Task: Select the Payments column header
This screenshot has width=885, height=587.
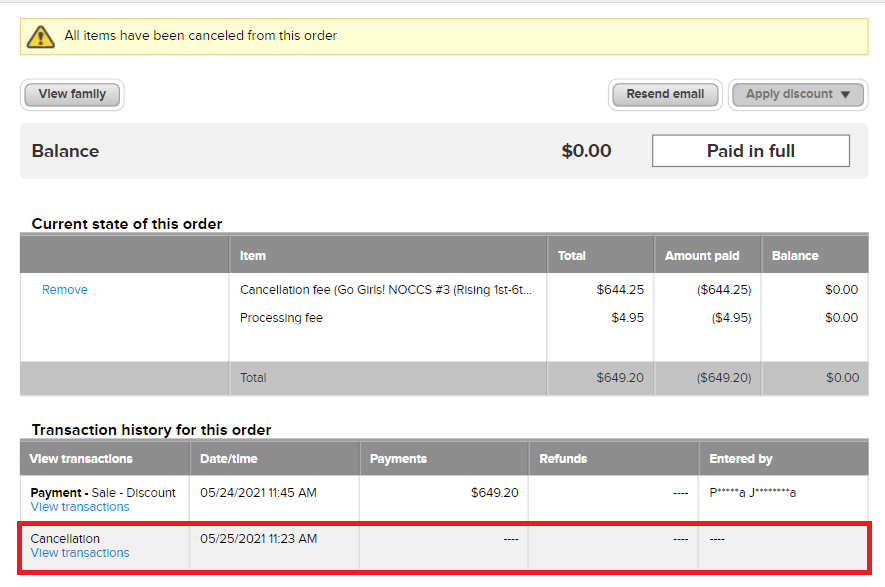Action: click(x=398, y=459)
